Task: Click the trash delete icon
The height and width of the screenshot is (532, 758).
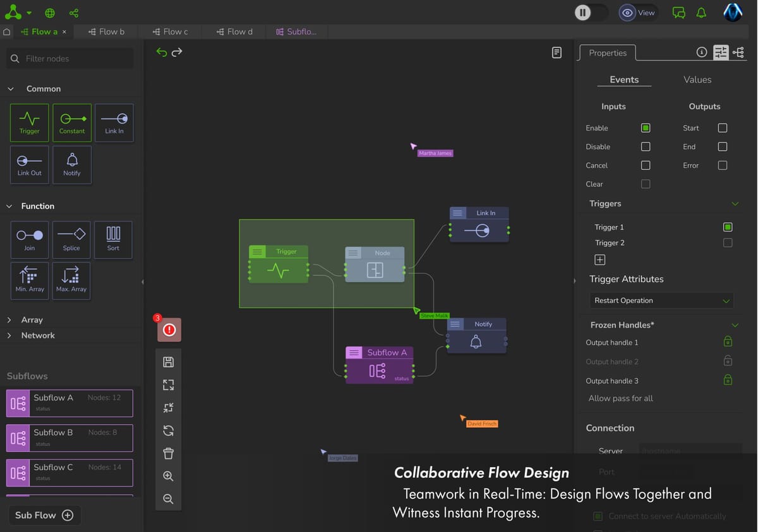Action: coord(168,453)
